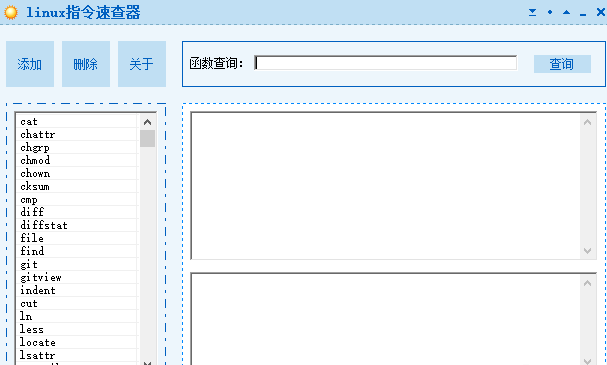This screenshot has height=365, width=607.
Task: Open the 关于 dialog button
Action: (142, 64)
